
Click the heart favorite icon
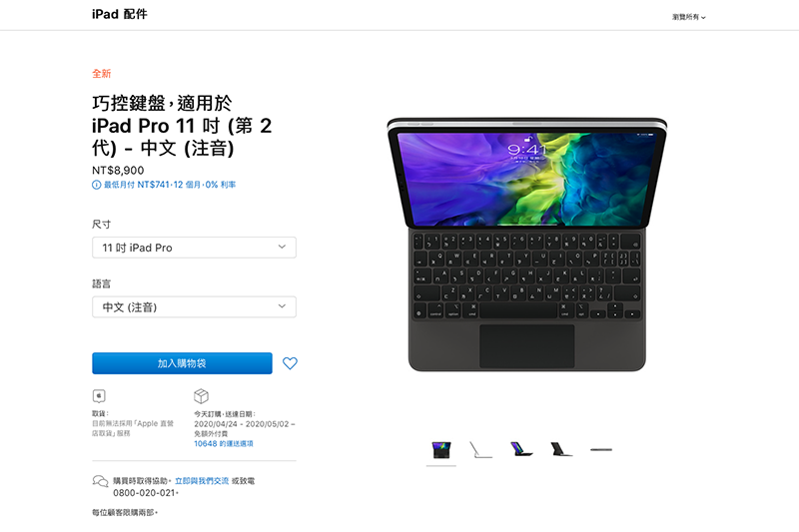pos(290,363)
